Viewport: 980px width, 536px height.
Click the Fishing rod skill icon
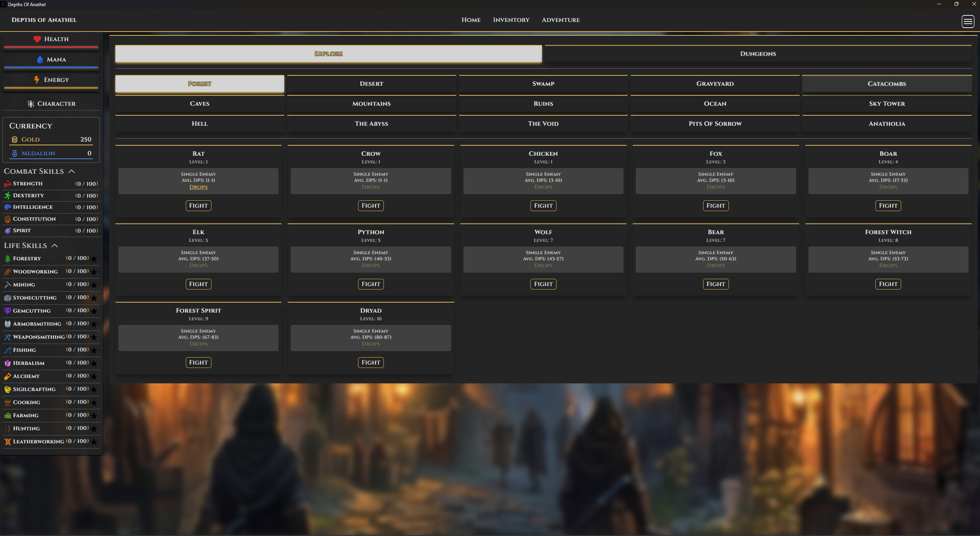[x=8, y=350]
